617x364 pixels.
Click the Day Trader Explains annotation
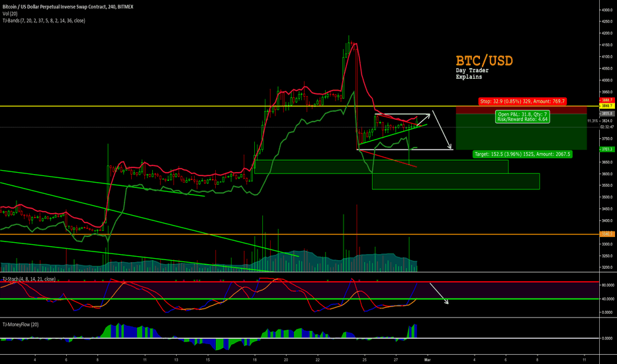472,73
